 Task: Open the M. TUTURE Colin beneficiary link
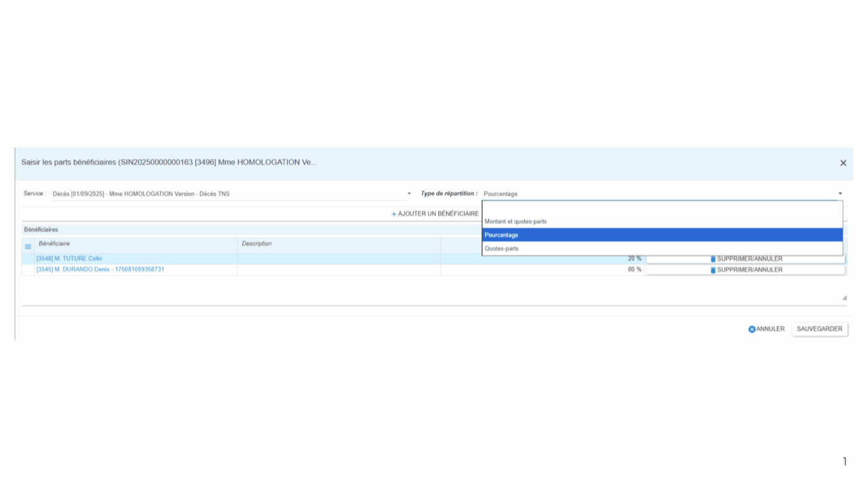pos(69,259)
